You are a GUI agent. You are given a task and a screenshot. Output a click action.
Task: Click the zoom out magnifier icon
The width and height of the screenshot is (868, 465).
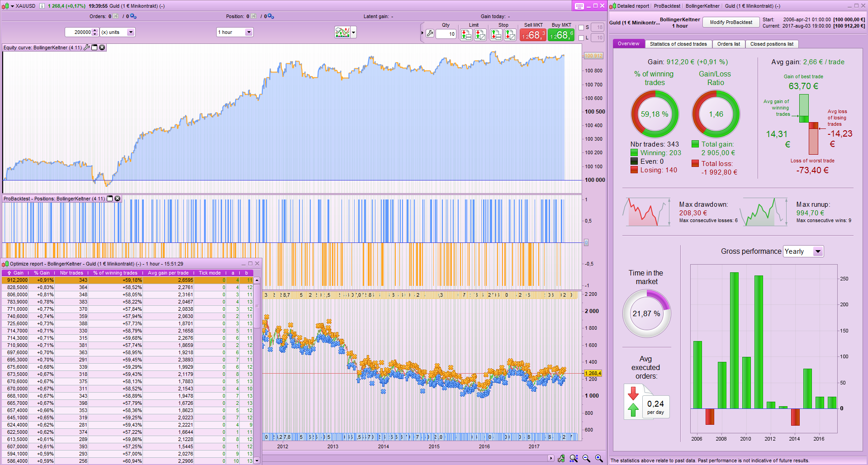click(x=586, y=458)
